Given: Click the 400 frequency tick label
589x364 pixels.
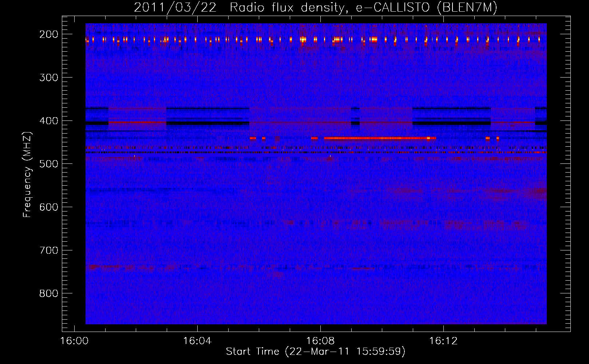Looking at the screenshot, I should pos(49,121).
